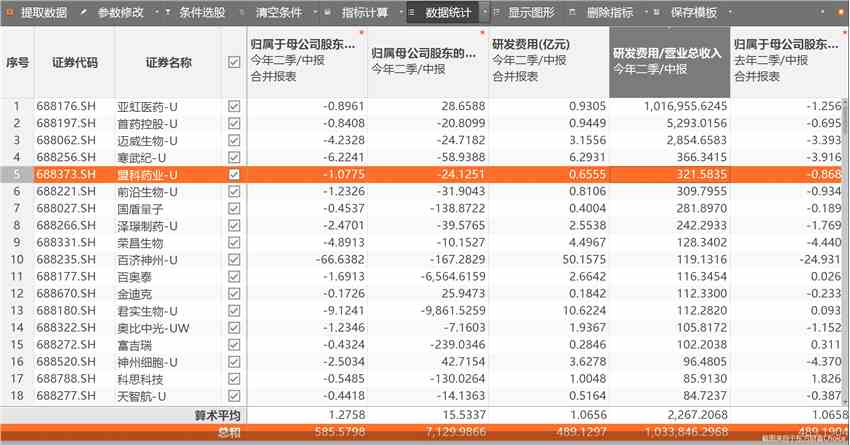850x445 pixels.
Task: Click the name 神州细胞-U
Action: click(147, 362)
